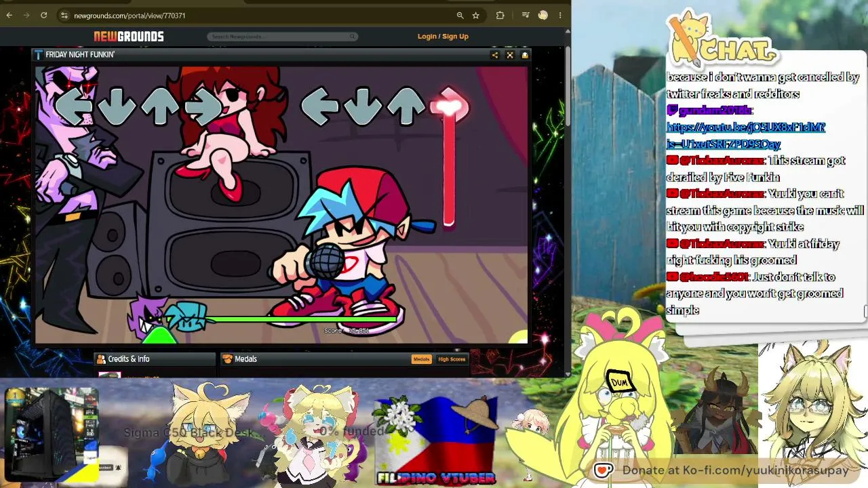Click the T icon beside Friday Night Funkin' title
The image size is (868, 488).
coord(39,55)
